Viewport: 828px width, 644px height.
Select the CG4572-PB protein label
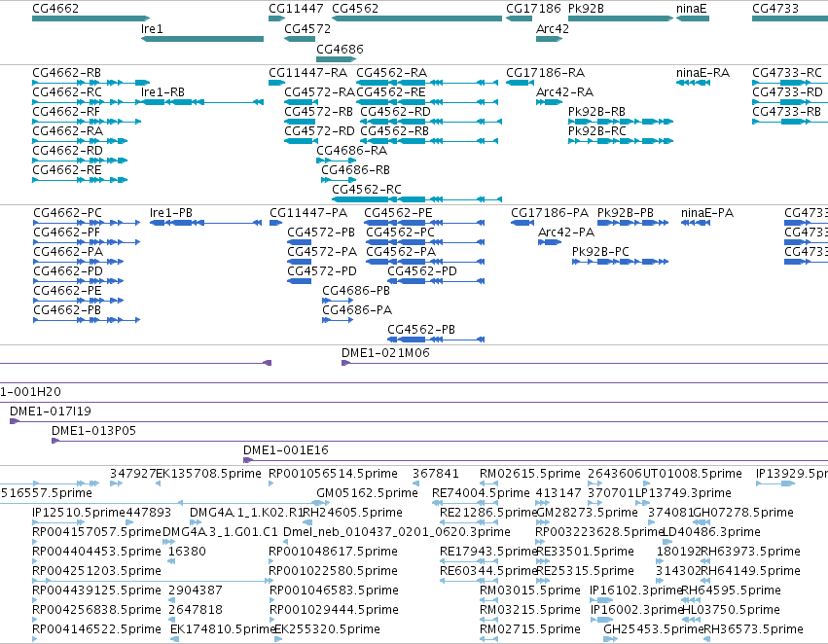[321, 233]
